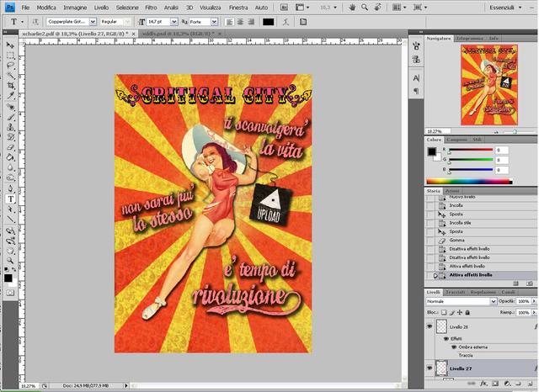This screenshot has height=392, width=539.
Task: Click the color spectrum ramp
Action: point(470,181)
